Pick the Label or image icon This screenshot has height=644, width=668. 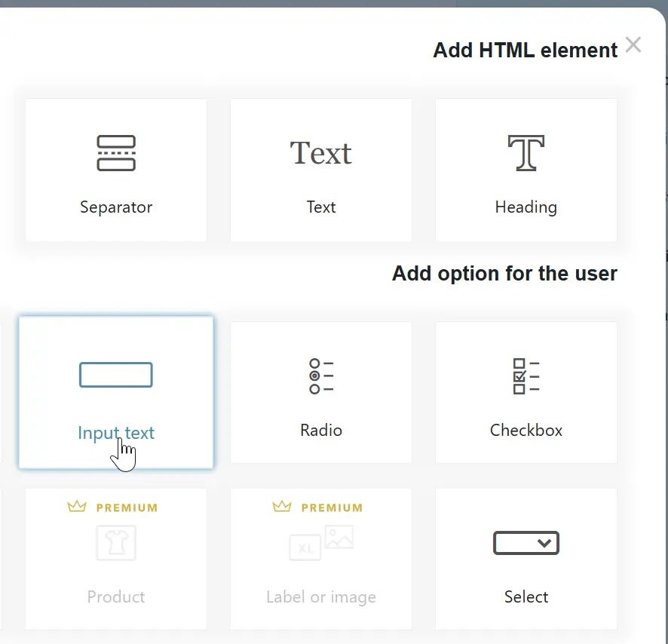coord(321,542)
